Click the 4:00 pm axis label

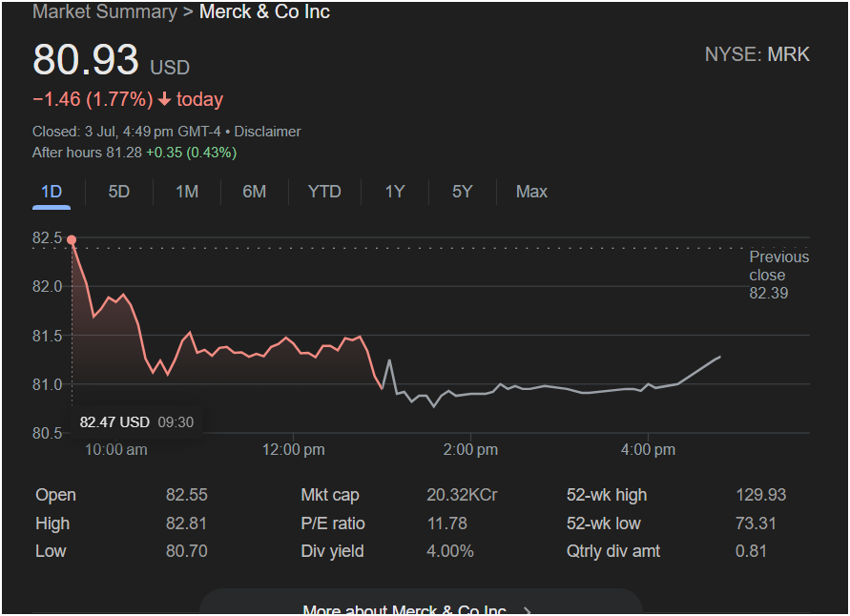point(648,450)
